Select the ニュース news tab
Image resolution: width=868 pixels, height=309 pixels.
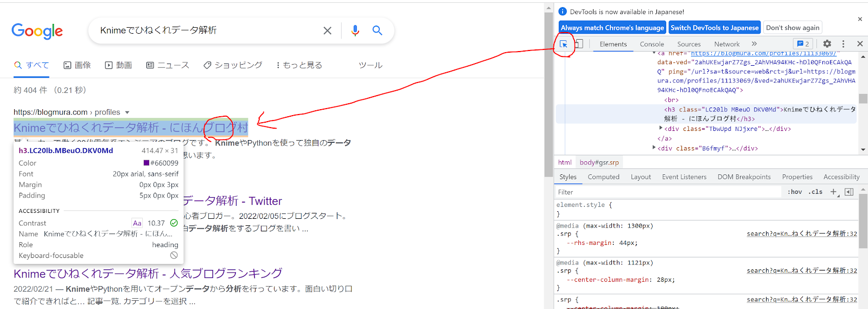pyautogui.click(x=168, y=65)
